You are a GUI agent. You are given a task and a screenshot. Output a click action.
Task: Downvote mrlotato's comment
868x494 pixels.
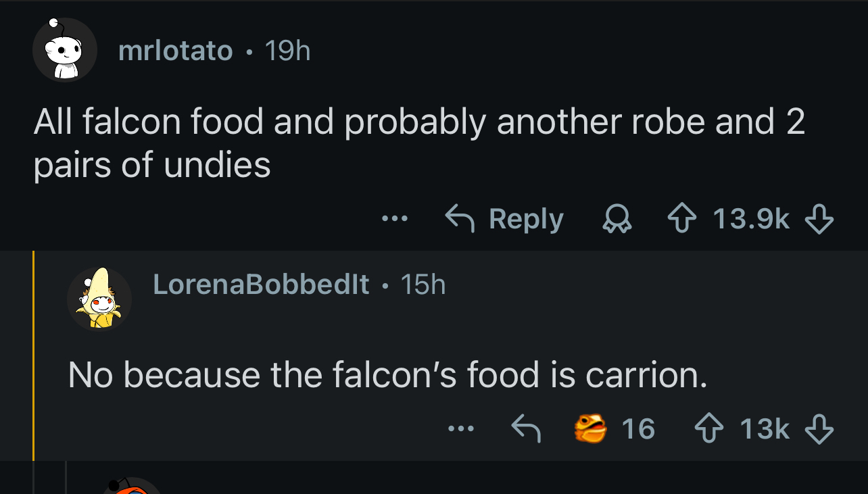pos(819,219)
